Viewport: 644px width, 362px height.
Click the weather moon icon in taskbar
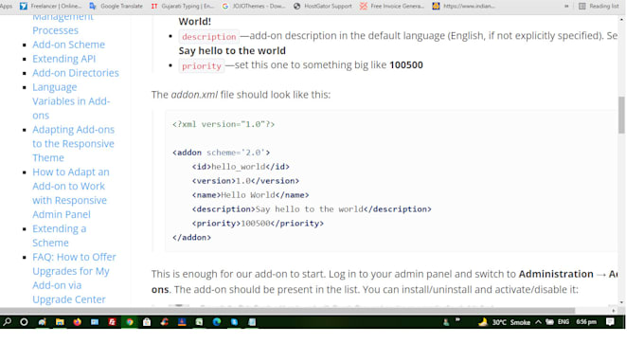click(x=483, y=322)
